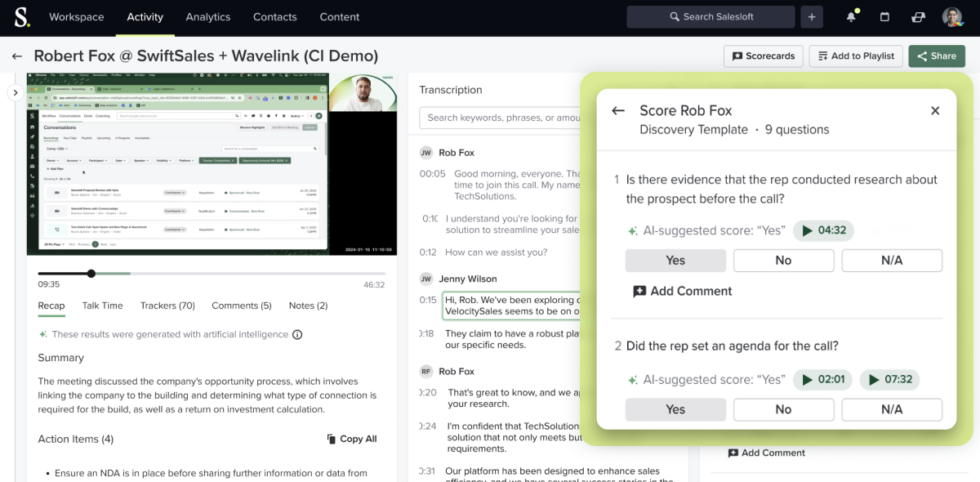Viewport: 980px width, 482px height.
Task: Open the Scorecards button
Action: point(764,56)
